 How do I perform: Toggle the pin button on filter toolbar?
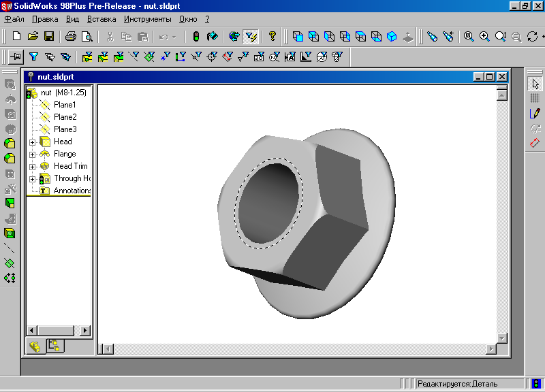point(16,56)
